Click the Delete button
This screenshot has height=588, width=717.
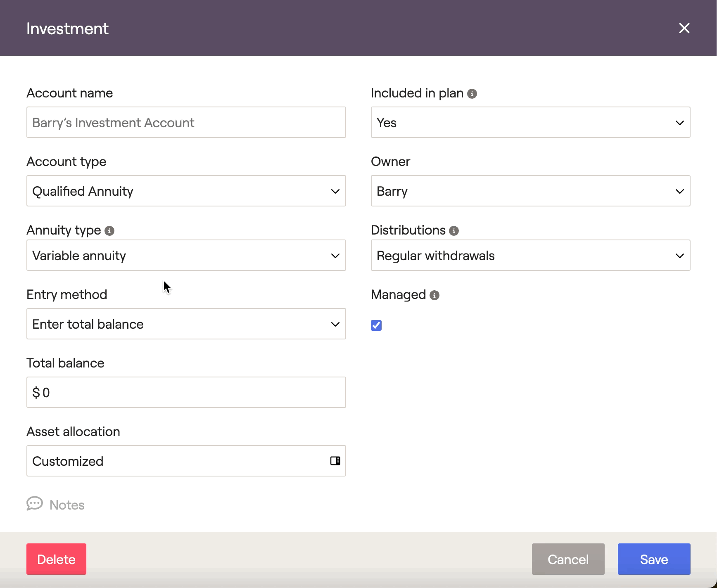point(56,559)
